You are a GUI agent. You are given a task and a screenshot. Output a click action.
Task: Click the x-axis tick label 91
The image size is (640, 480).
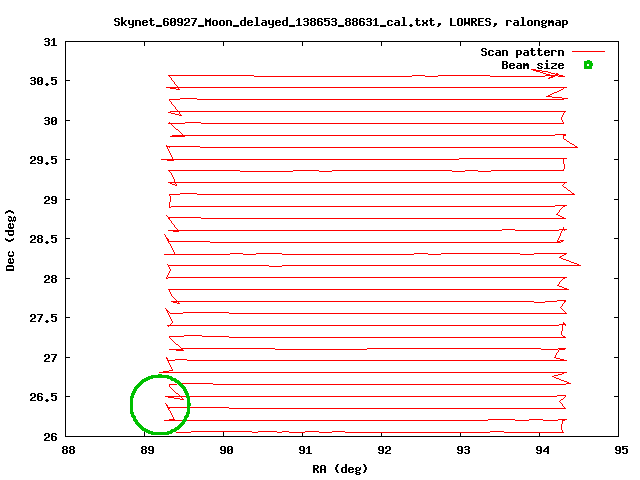click(305, 450)
